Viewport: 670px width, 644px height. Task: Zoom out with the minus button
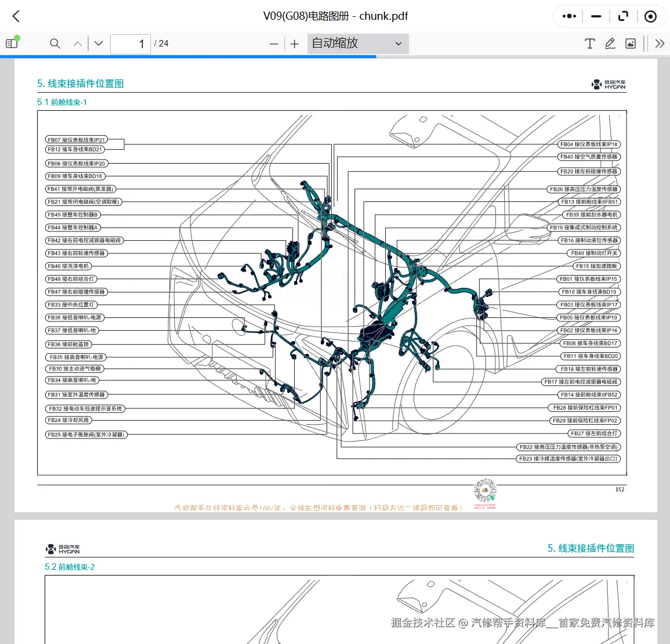[274, 44]
